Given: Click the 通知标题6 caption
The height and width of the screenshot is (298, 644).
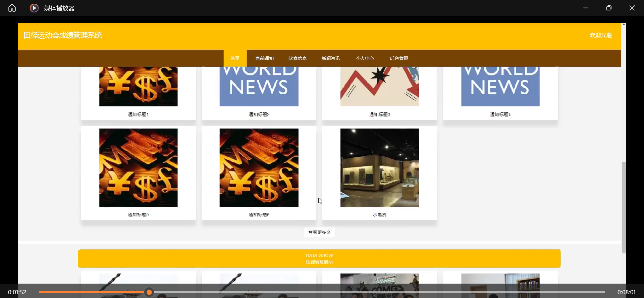Looking at the screenshot, I should 259,215.
